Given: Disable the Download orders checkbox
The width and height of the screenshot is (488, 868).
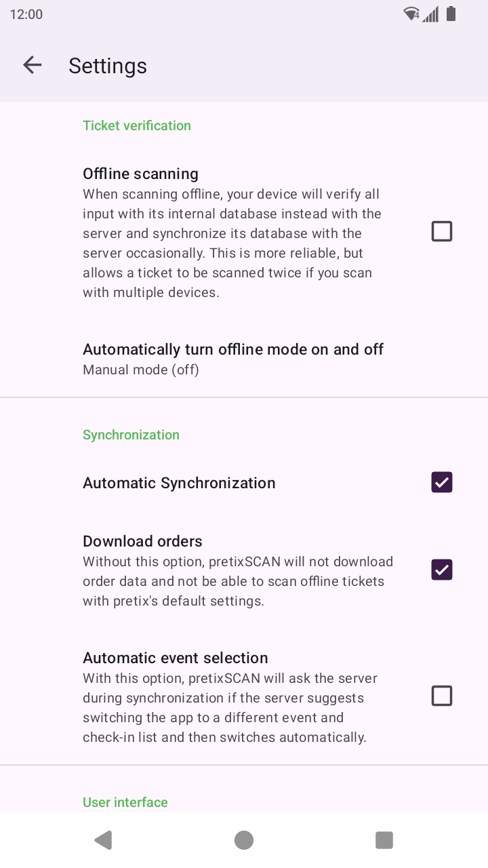Looking at the screenshot, I should point(442,570).
